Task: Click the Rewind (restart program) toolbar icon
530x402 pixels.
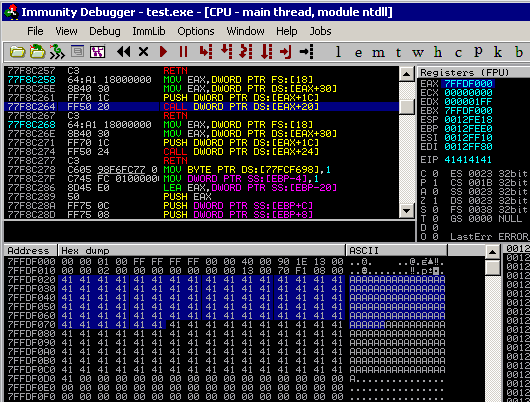Action: [123, 52]
